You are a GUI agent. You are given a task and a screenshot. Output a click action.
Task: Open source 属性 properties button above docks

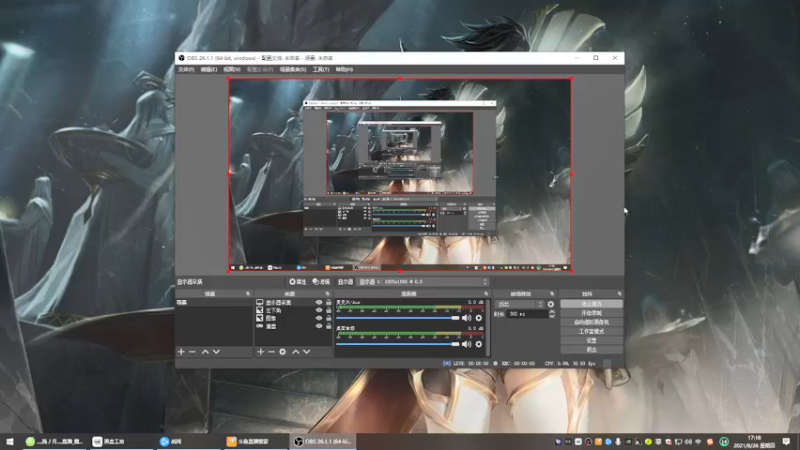pyautogui.click(x=297, y=282)
